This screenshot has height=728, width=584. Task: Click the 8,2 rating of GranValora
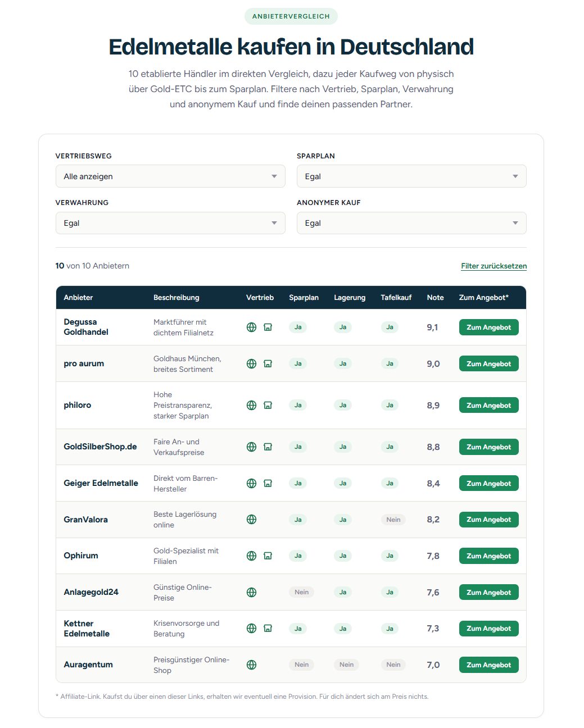click(433, 519)
